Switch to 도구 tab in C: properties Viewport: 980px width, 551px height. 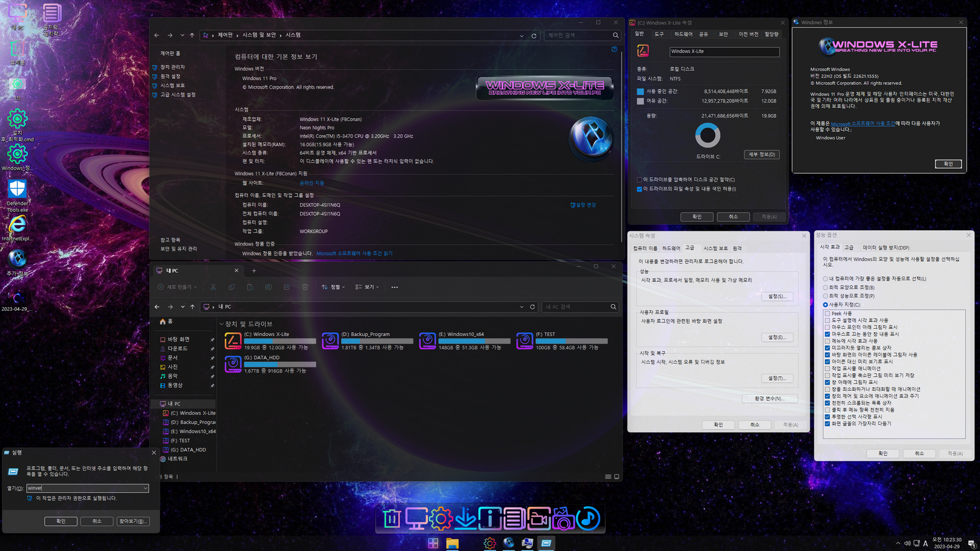pos(659,35)
